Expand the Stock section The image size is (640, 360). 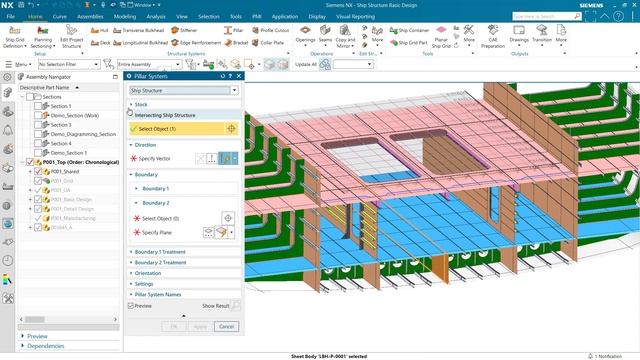[140, 104]
